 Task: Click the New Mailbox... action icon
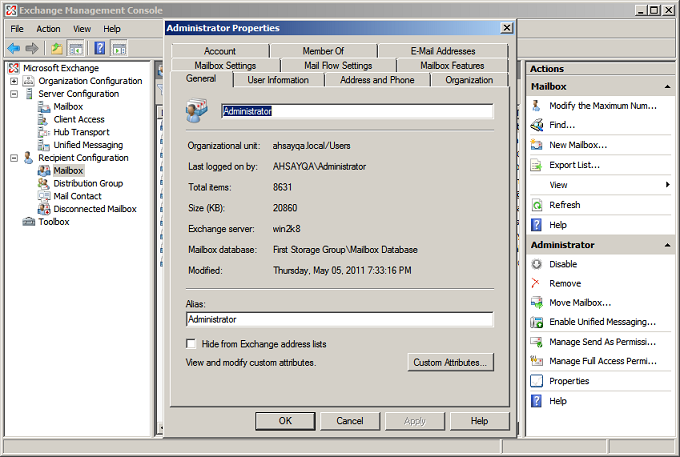(x=536, y=145)
